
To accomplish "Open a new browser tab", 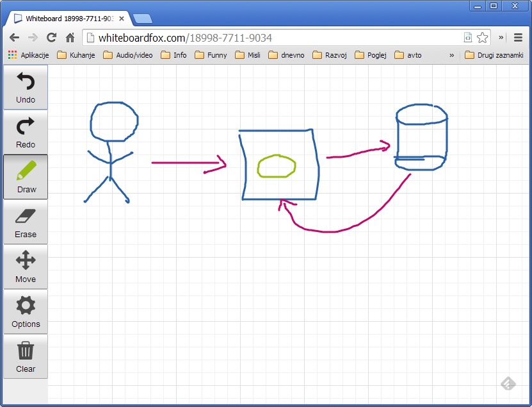I will 143,19.
